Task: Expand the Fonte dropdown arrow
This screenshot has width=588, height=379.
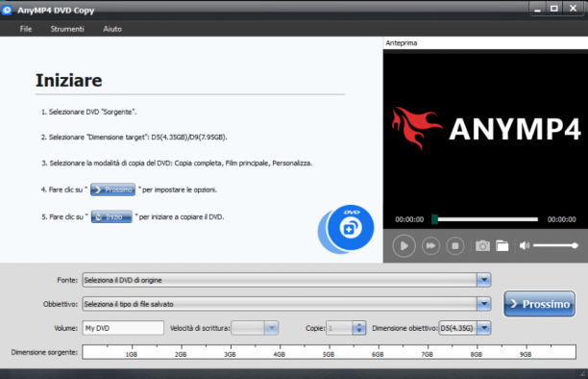Action: click(x=483, y=280)
